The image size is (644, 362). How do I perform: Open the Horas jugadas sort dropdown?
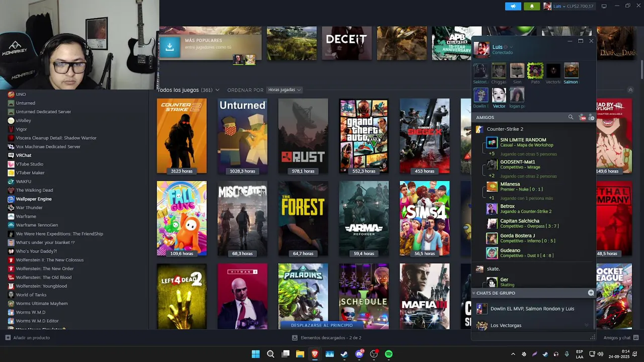point(284,90)
